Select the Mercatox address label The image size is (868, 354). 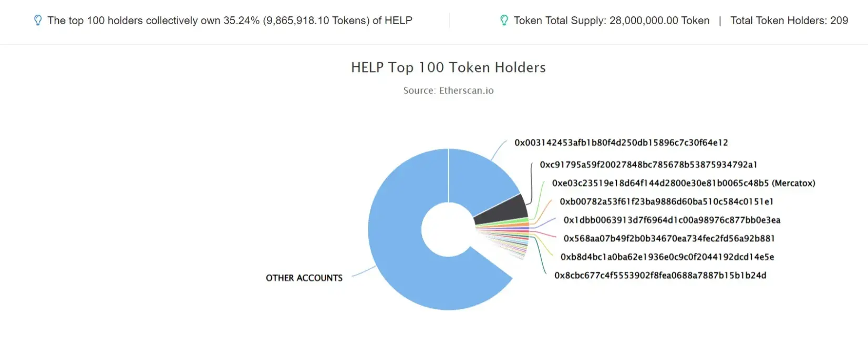tap(684, 183)
